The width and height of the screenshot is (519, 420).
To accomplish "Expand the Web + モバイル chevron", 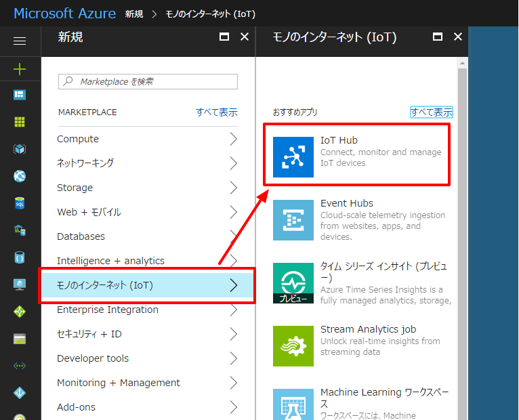I will 234,212.
